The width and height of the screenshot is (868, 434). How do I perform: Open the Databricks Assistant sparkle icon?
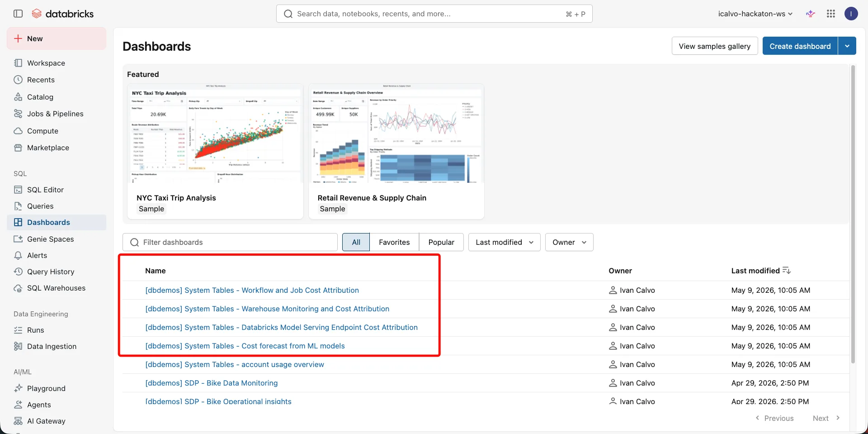click(811, 14)
